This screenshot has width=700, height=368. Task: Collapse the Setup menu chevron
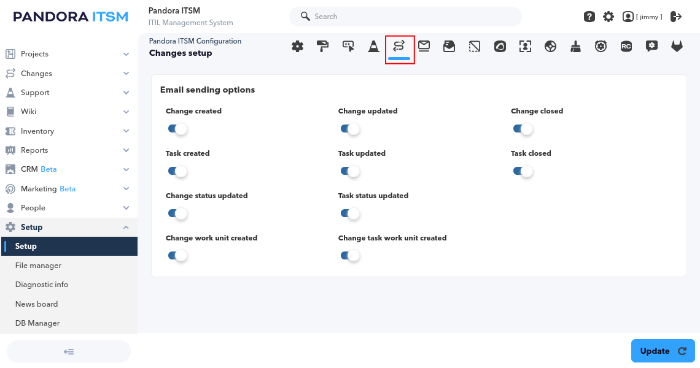click(x=126, y=227)
